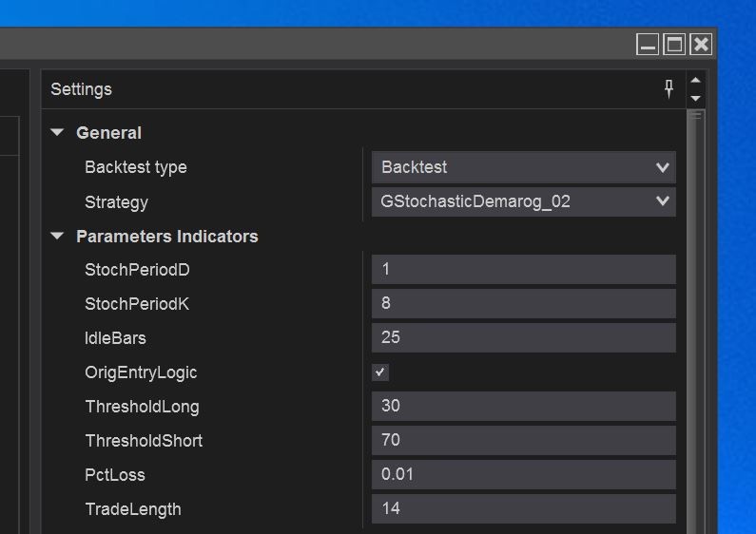The height and width of the screenshot is (534, 756).
Task: Collapse the Parameters Indicators section
Action: click(x=58, y=236)
